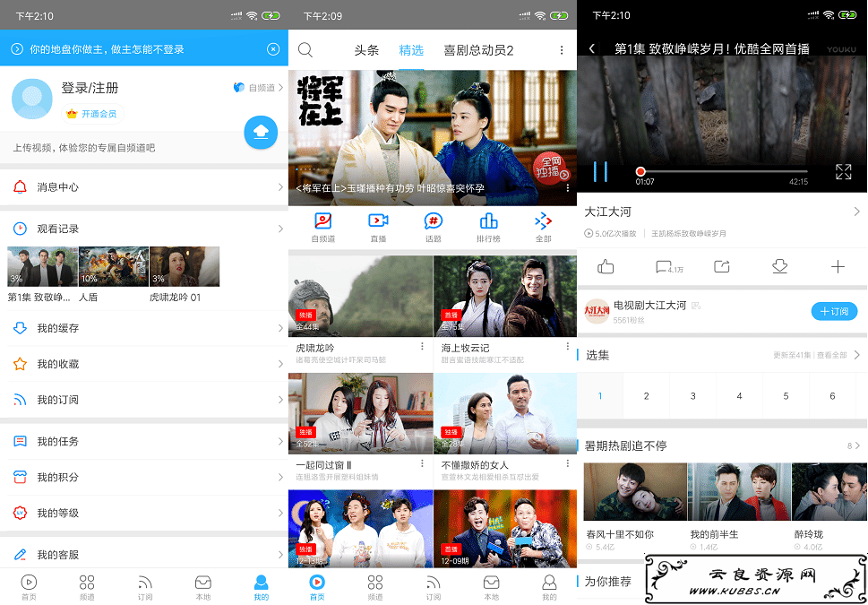
Task: Switch to the 头条 tab
Action: tap(366, 50)
